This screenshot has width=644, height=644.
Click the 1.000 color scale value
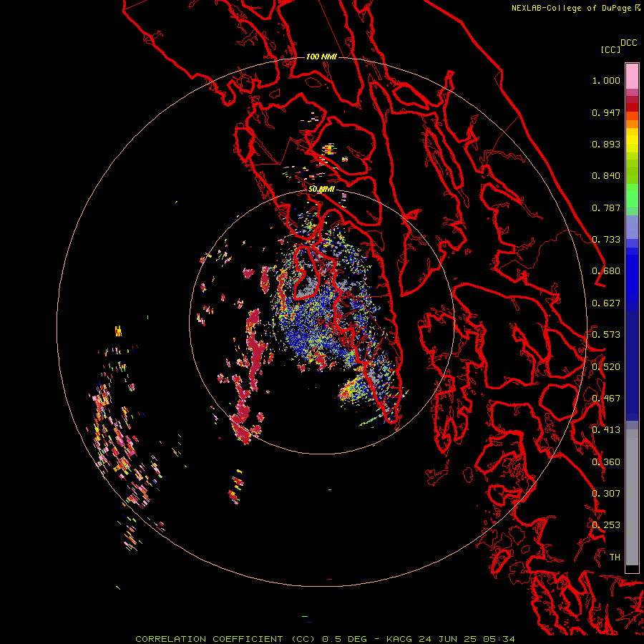point(606,80)
